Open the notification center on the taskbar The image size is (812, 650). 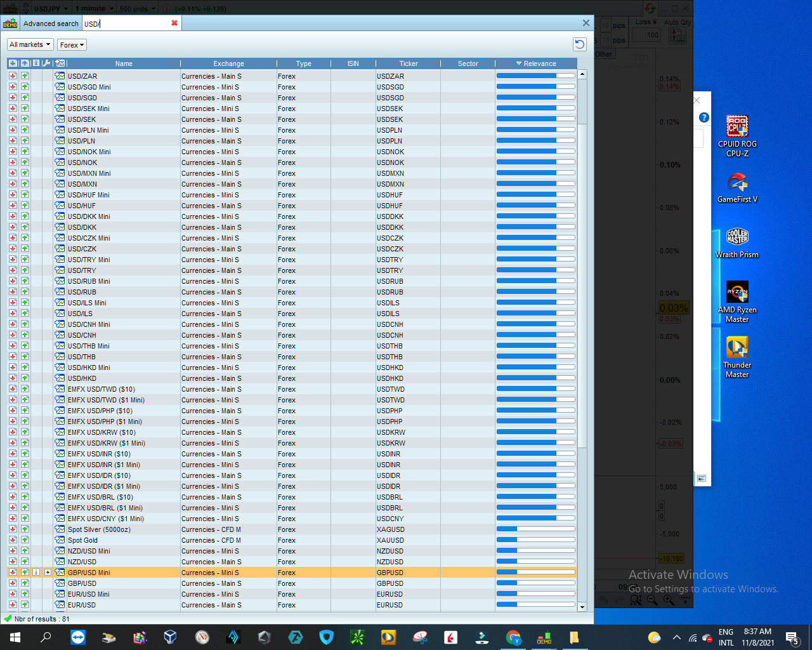pyautogui.click(x=792, y=637)
